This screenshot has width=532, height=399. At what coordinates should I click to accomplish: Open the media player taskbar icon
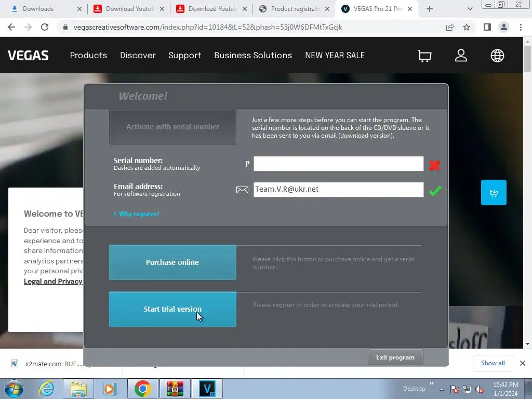pyautogui.click(x=110, y=389)
